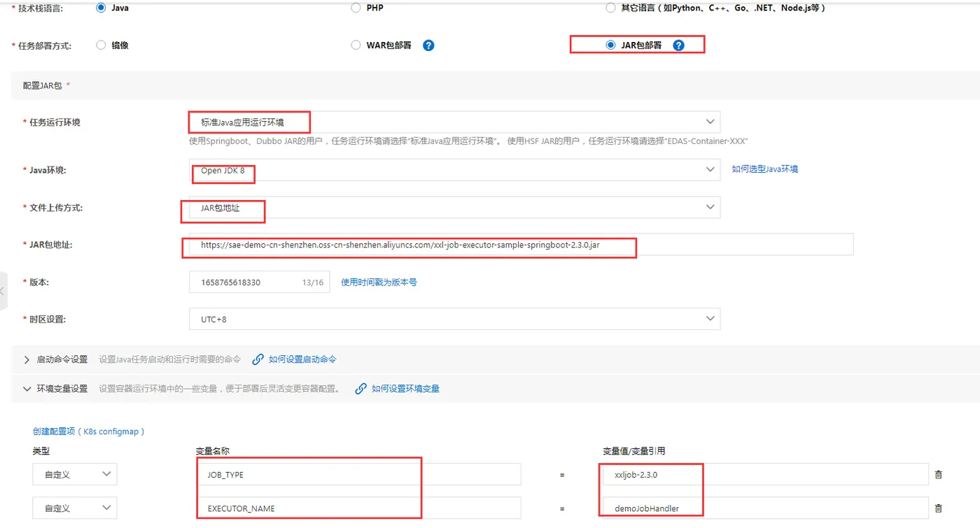The height and width of the screenshot is (528, 980).
Task: Click the 变量名称 column header
Action: pos(213,451)
